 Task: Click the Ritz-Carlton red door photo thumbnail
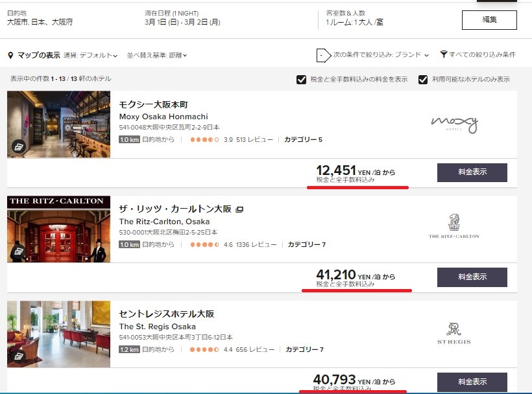[x=58, y=229]
